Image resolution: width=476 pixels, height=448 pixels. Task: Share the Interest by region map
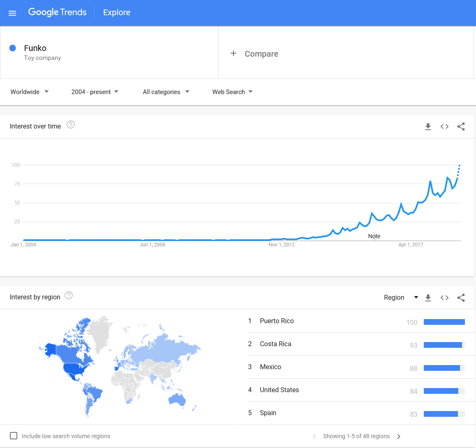point(461,298)
